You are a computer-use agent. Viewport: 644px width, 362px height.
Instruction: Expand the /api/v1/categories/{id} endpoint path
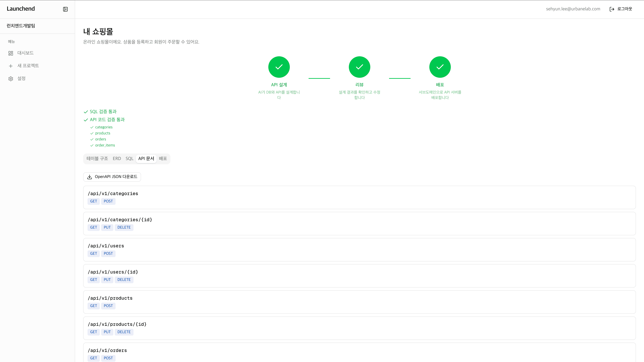pos(120,220)
